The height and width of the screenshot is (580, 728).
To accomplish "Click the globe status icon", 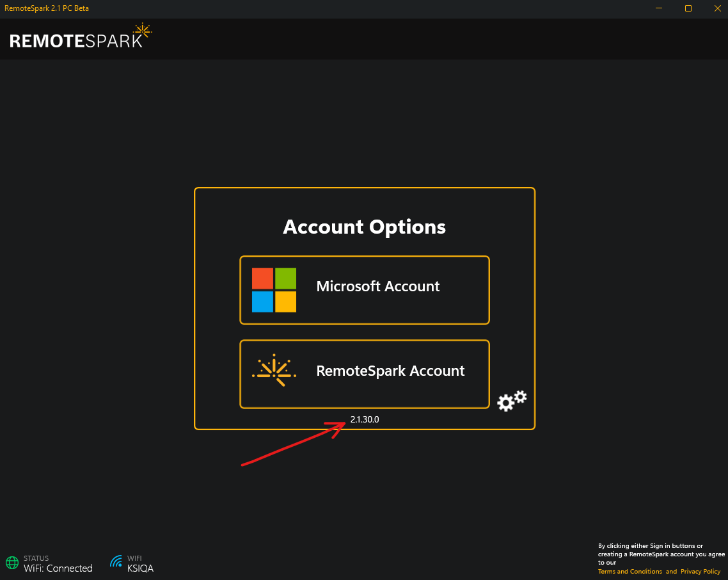I will click(x=10, y=561).
